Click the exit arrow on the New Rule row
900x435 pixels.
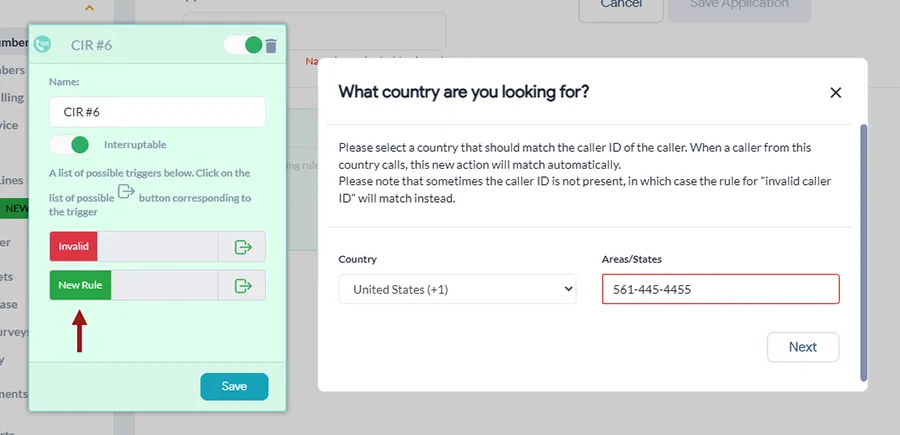(x=243, y=285)
